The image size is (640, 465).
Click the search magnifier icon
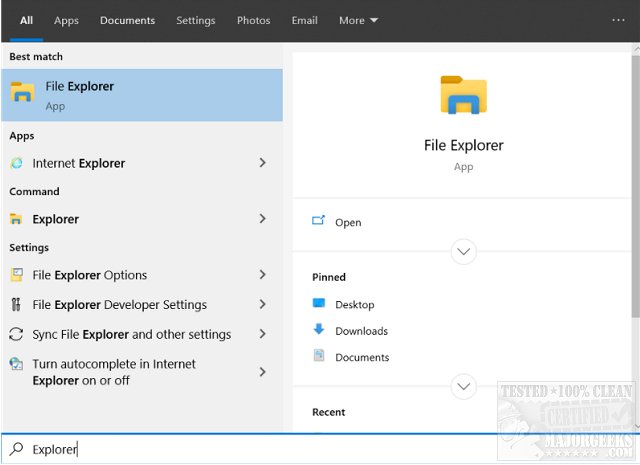click(15, 449)
